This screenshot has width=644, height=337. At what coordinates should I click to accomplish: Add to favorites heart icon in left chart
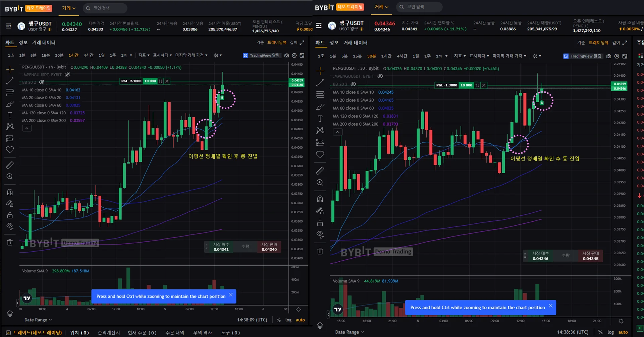(10, 149)
